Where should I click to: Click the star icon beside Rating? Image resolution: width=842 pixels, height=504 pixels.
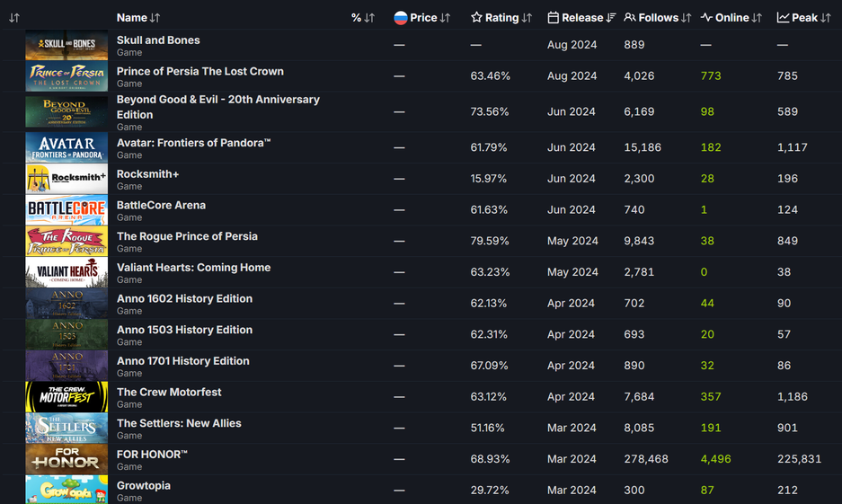476,18
